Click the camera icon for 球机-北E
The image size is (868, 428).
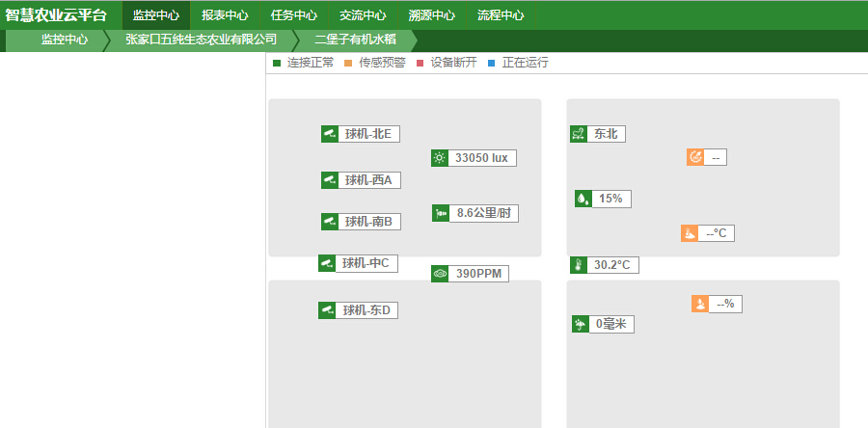coord(330,134)
